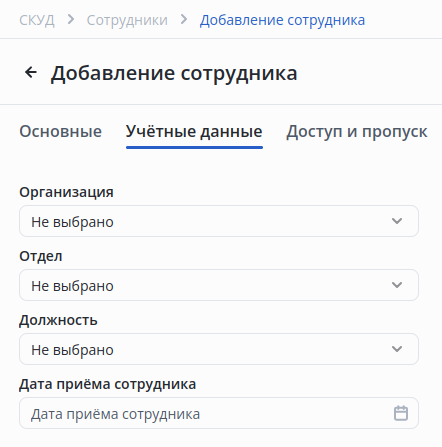Expand the Отдел dropdown showing Не выбрано
The width and height of the screenshot is (442, 447).
pyautogui.click(x=219, y=285)
